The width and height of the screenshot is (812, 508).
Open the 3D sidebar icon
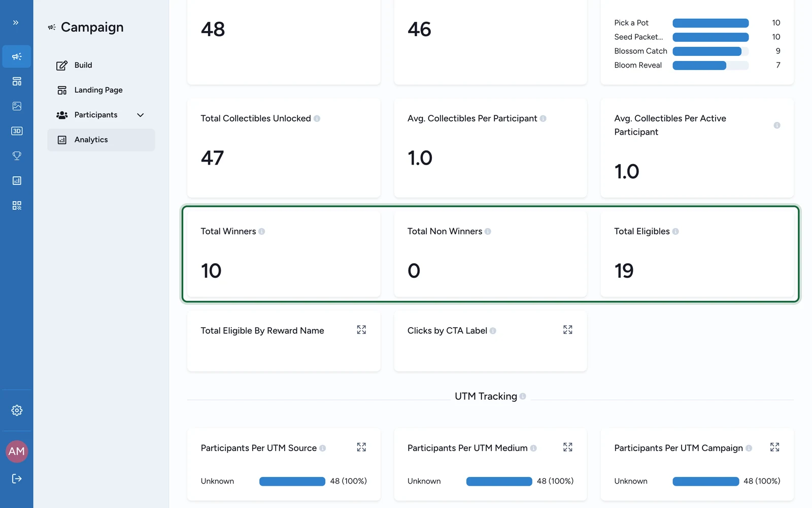pos(17,131)
